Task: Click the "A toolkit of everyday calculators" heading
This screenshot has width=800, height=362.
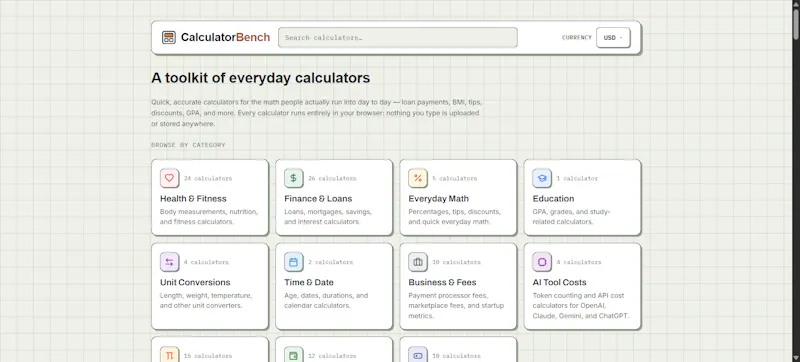Action: 260,78
